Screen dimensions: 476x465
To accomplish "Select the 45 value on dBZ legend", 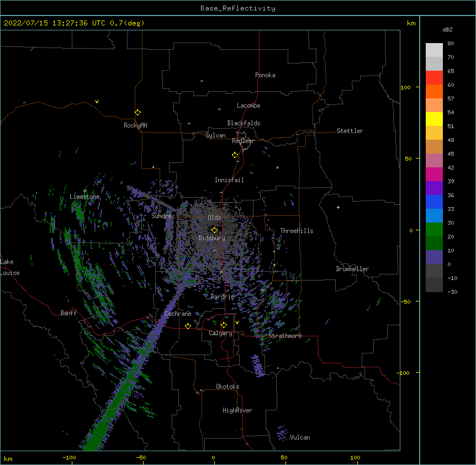I will point(451,154).
